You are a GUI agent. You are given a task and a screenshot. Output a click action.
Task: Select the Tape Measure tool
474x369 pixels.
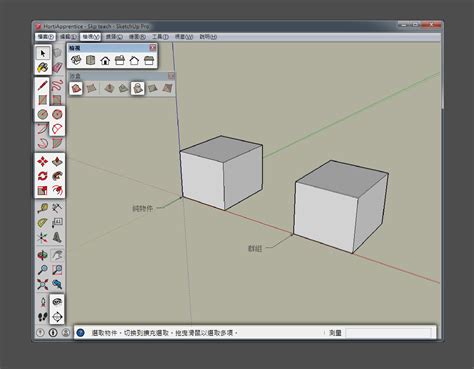(x=43, y=208)
